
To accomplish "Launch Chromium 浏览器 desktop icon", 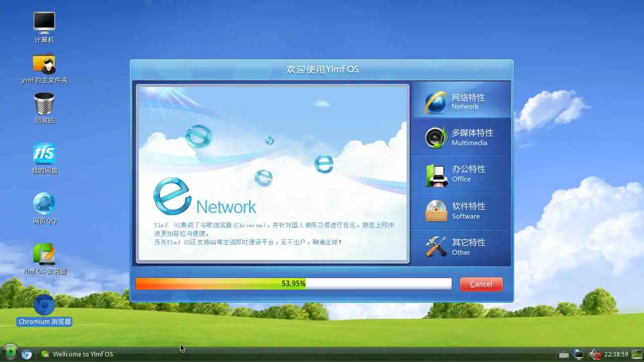I will tap(44, 309).
